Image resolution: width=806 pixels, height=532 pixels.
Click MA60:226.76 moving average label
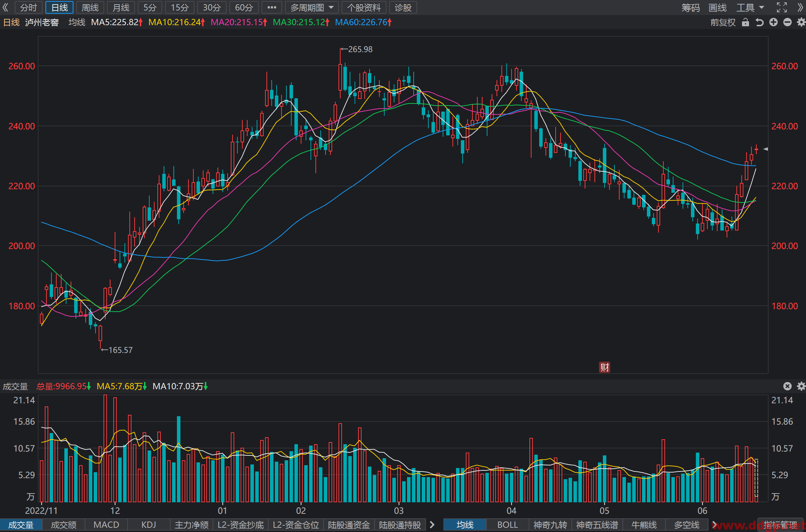pyautogui.click(x=363, y=22)
